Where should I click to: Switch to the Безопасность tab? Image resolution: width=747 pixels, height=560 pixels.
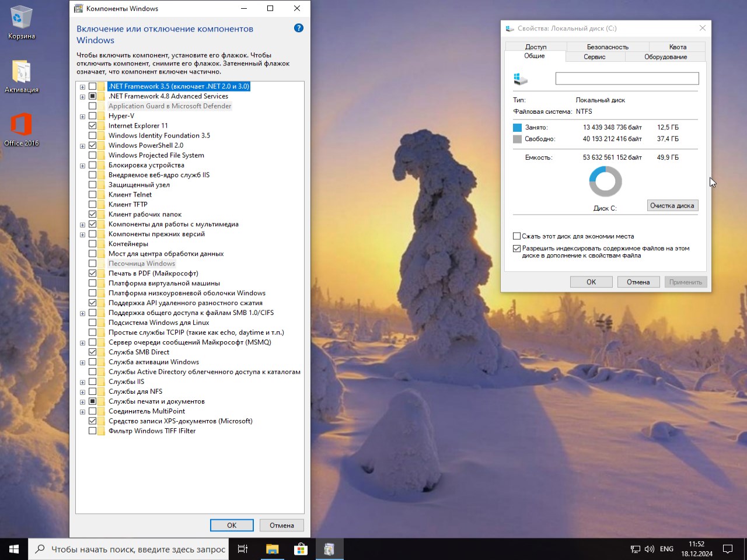coord(607,47)
